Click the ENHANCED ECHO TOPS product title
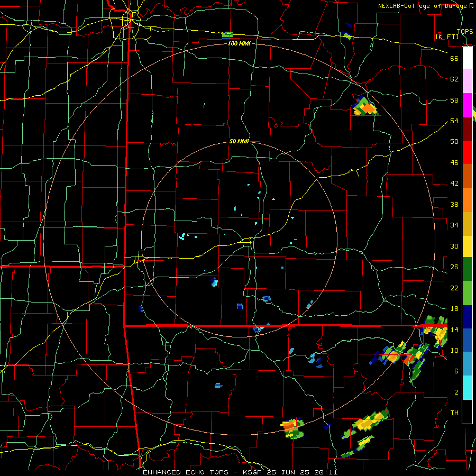Viewport: 476px width, 476px height. pos(186,472)
